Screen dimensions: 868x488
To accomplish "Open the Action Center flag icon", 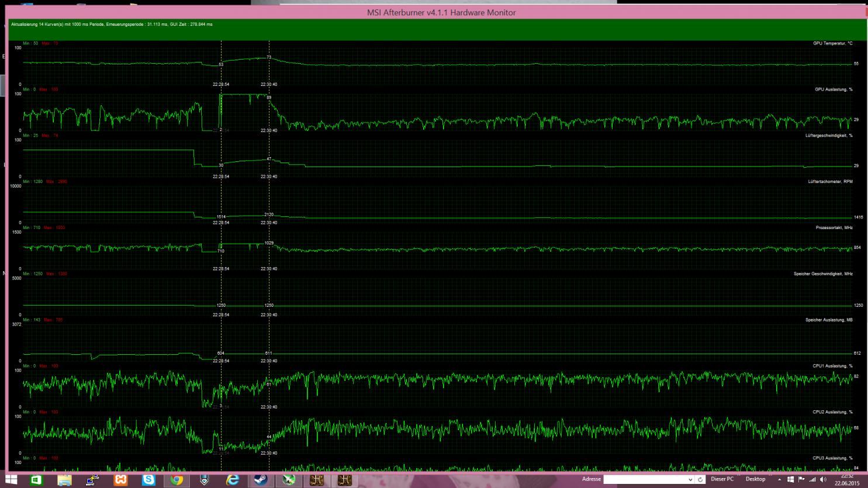I will click(801, 479).
